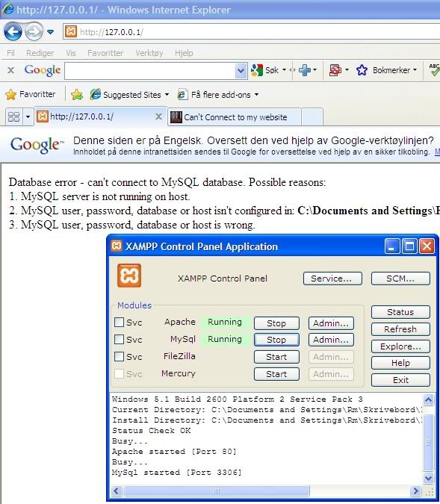Image resolution: width=440 pixels, height=504 pixels.
Task: Click log horizontal scroll right arrow
Action: (416, 491)
